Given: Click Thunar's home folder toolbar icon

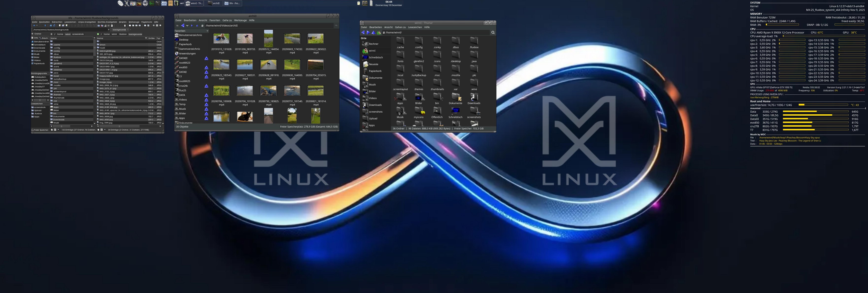Looking at the screenshot, I should 379,32.
